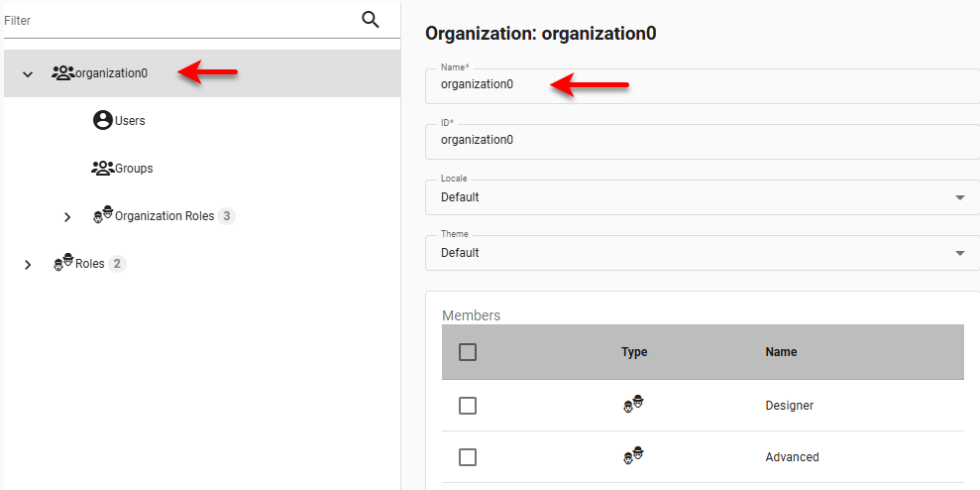Check the Designer member checkbox
This screenshot has width=980, height=490.
[468, 406]
